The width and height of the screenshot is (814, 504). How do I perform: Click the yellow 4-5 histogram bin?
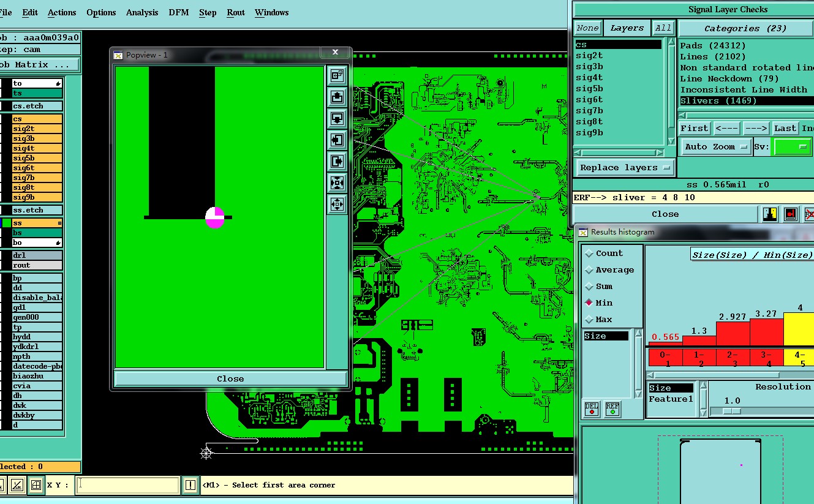pos(800,359)
